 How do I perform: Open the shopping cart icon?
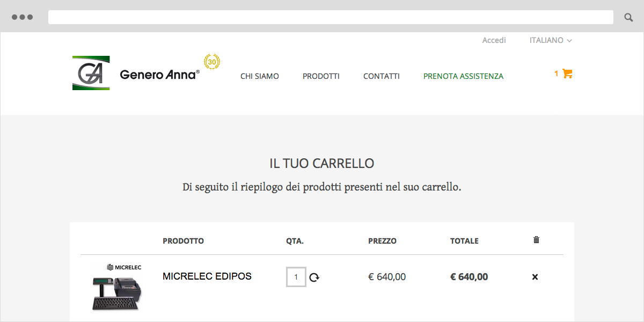(x=567, y=74)
